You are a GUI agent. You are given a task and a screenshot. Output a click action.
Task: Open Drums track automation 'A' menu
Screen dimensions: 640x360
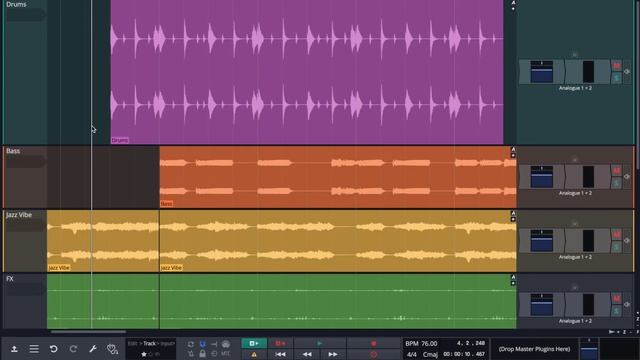(513, 3)
